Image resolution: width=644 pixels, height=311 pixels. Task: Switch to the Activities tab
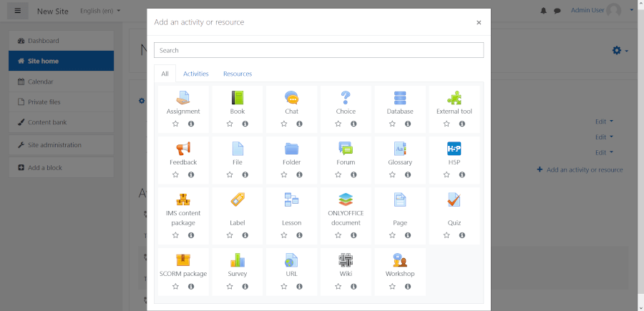[196, 74]
